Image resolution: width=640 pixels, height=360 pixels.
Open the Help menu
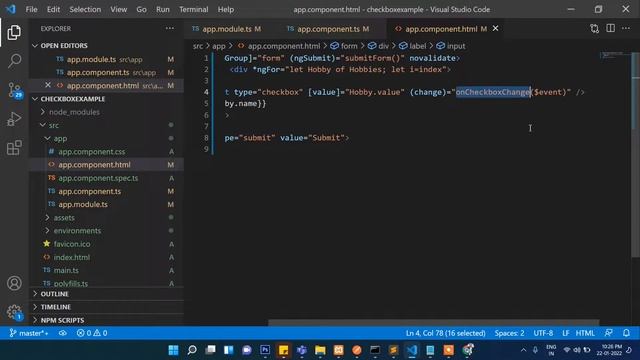(226, 9)
